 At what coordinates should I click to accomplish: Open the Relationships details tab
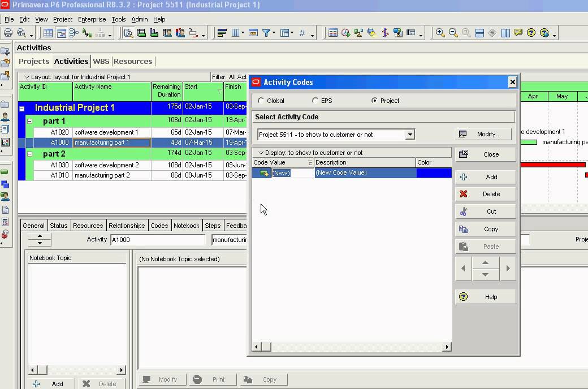coord(127,226)
